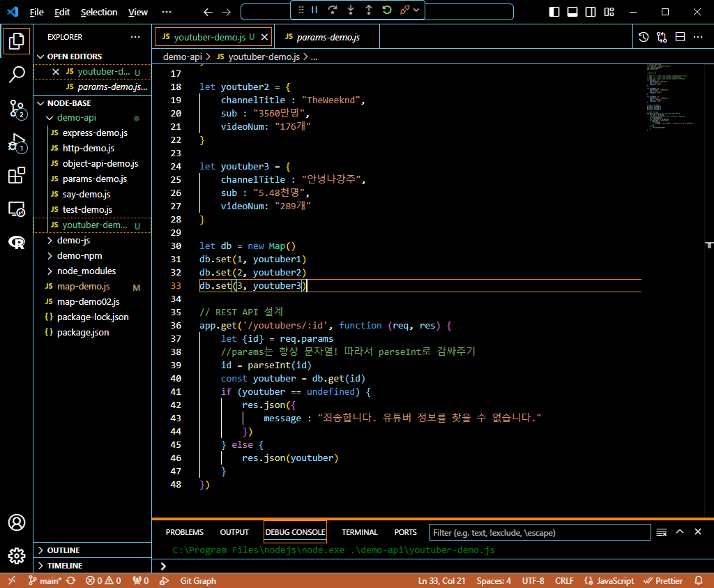Image resolution: width=714 pixels, height=588 pixels.
Task: Restart the debug session
Action: point(387,10)
